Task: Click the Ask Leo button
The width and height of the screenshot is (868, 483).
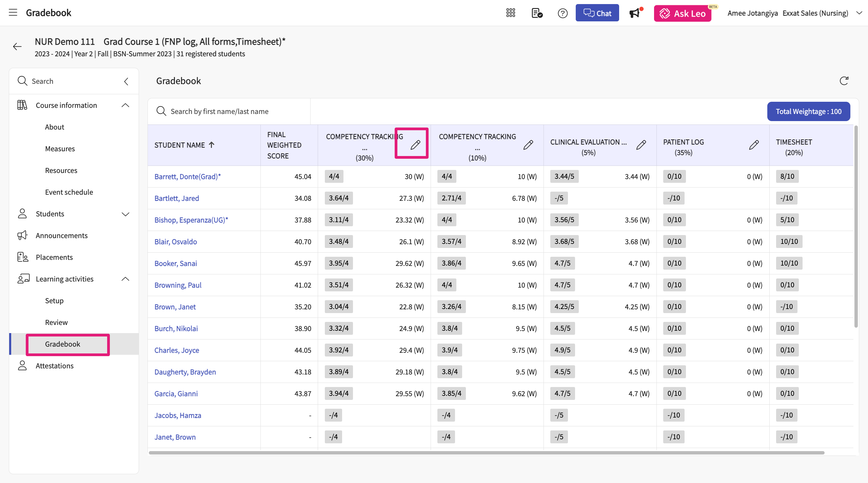Action: click(x=683, y=14)
